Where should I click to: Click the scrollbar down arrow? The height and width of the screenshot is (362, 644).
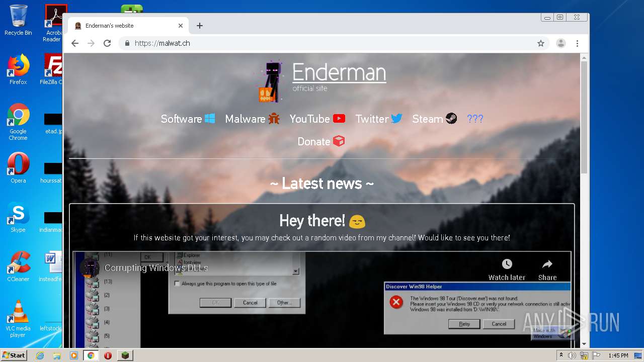pos(584,344)
